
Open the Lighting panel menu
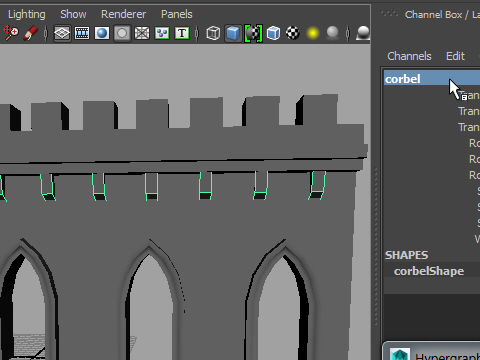[x=27, y=14]
